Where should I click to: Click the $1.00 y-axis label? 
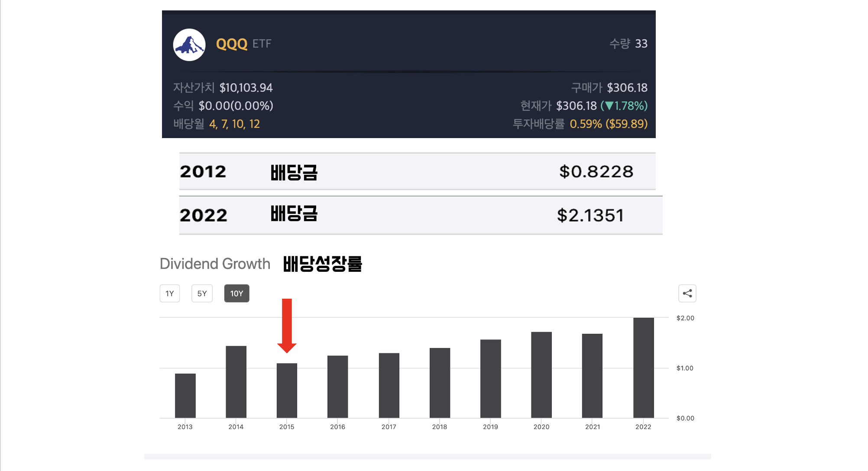[685, 368]
